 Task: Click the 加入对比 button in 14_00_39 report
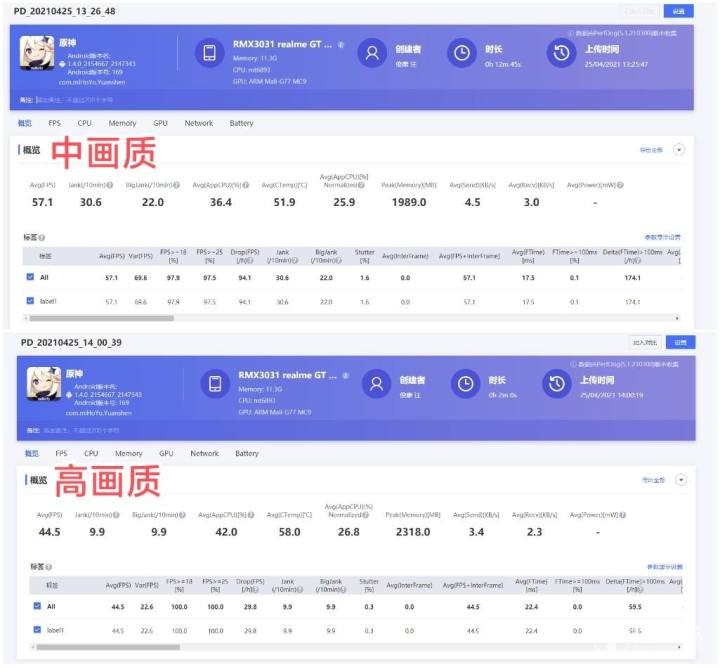pos(645,342)
